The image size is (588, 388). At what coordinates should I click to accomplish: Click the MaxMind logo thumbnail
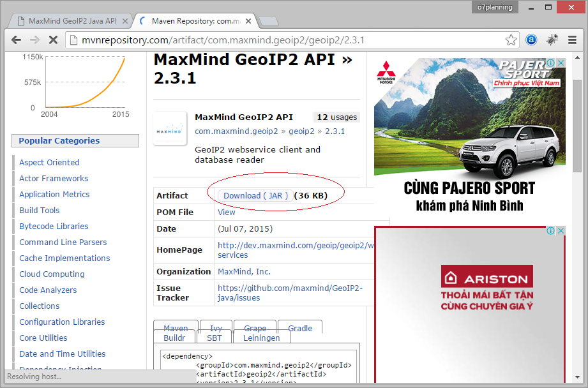170,128
